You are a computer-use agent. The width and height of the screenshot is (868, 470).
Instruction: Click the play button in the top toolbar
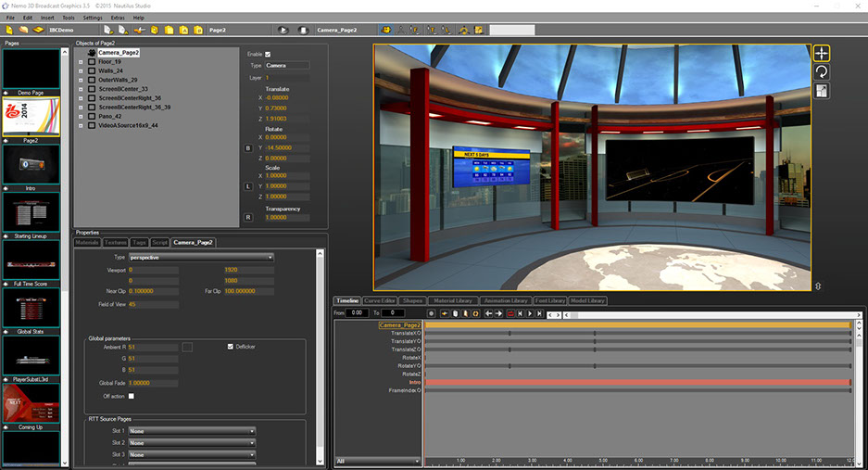point(282,30)
